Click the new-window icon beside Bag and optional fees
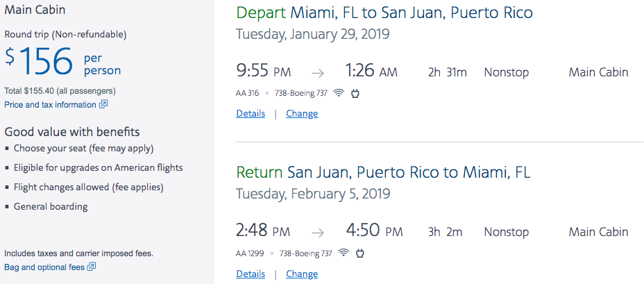The height and width of the screenshot is (284, 644). coord(91,267)
